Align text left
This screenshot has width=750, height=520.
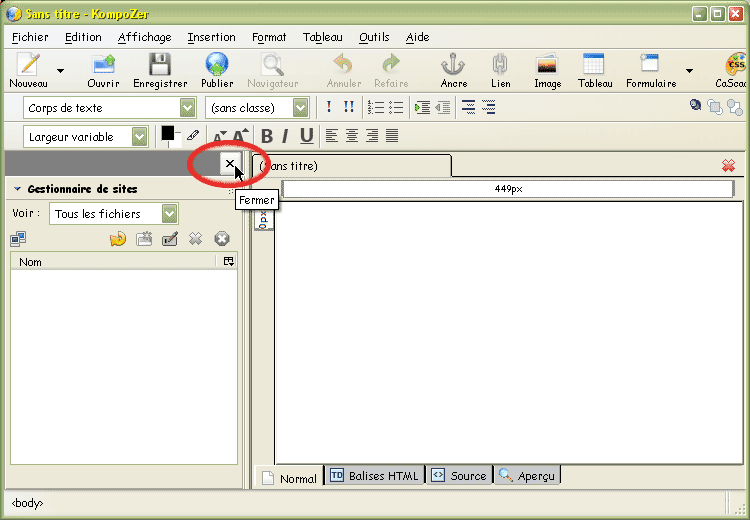click(x=331, y=136)
